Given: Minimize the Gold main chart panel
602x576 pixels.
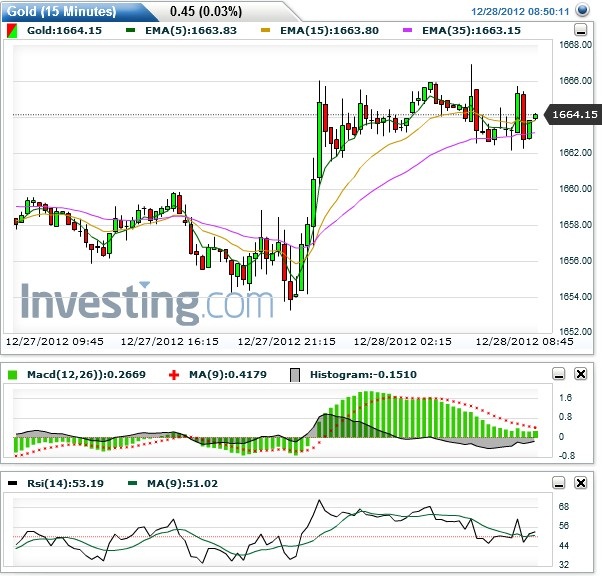Looking at the screenshot, I should [580, 30].
